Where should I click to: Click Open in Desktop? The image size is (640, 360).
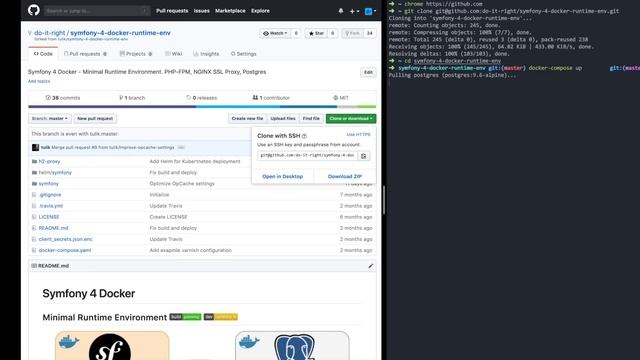point(282,177)
